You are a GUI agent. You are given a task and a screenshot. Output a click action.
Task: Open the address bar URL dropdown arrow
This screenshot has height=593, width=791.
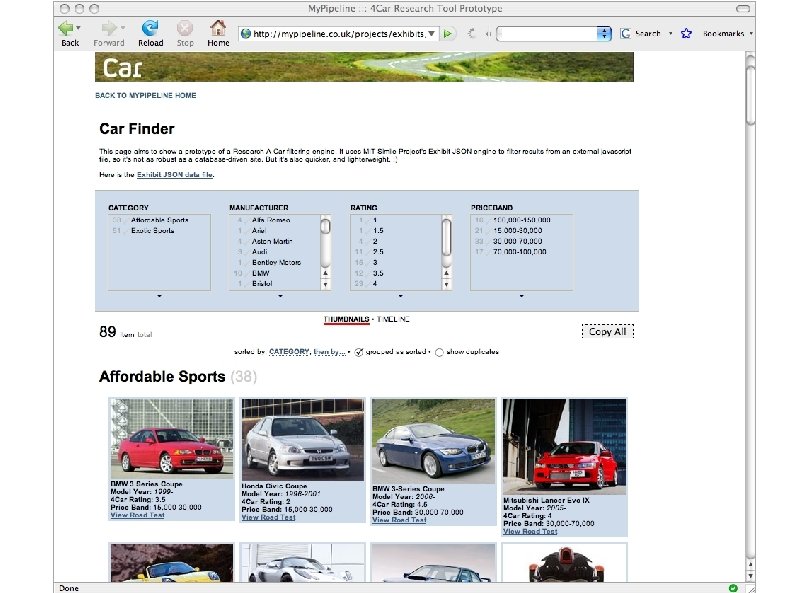(432, 34)
